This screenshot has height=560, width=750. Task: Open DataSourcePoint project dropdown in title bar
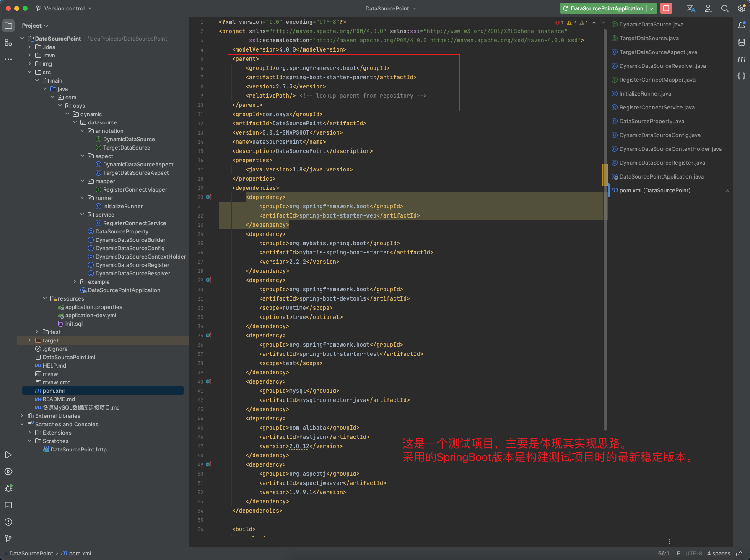[x=391, y=8]
